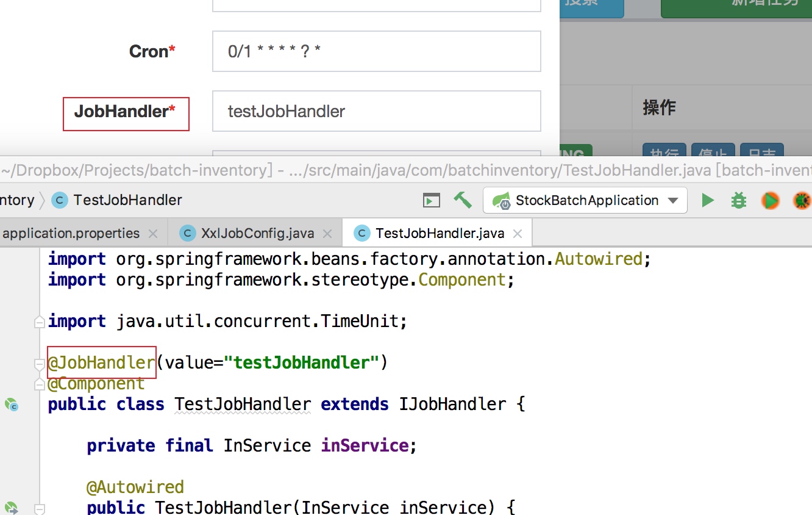Collapse the import block fold marker
This screenshot has width=812, height=515.
[40, 322]
